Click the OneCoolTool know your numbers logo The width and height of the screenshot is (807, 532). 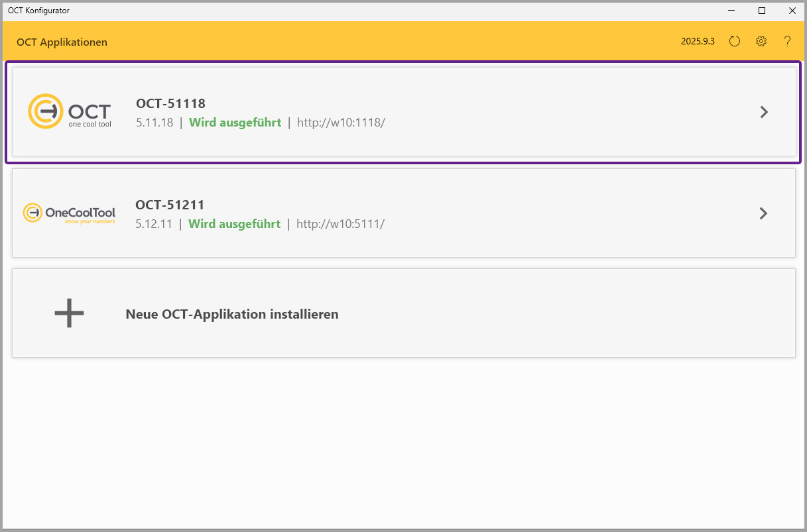pos(69,213)
